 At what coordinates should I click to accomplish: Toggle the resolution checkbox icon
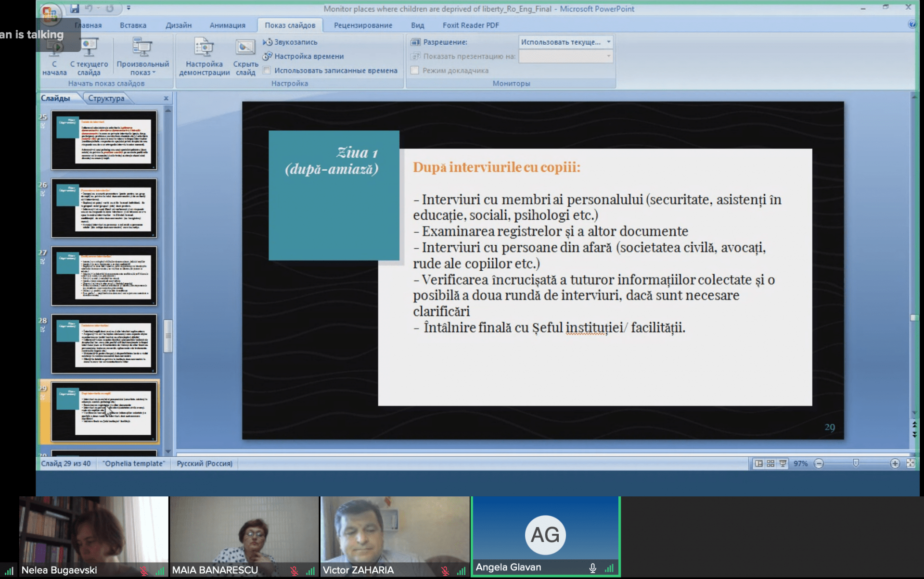click(415, 42)
